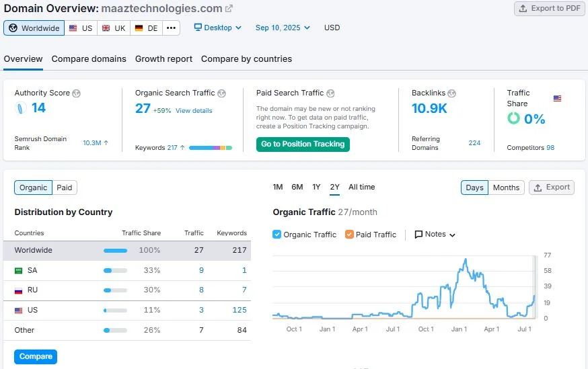Image resolution: width=588 pixels, height=369 pixels.
Task: Open the Competitors 98 link
Action: point(550,148)
